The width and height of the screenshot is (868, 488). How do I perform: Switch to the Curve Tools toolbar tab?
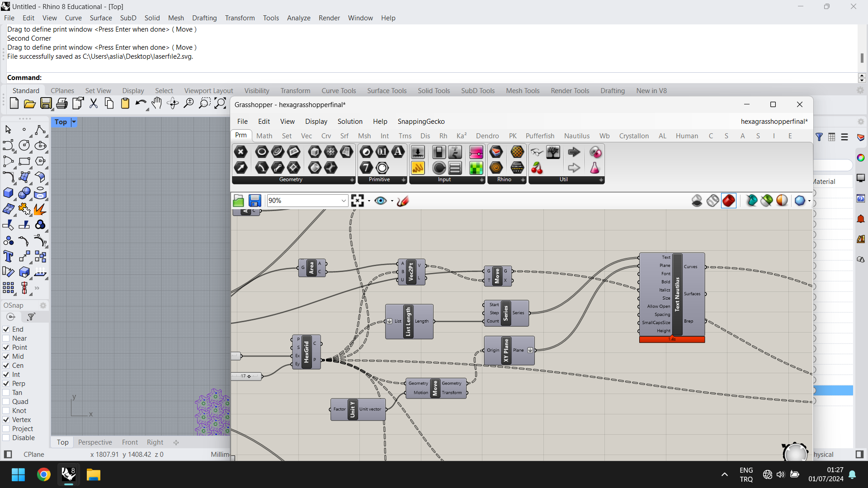tap(339, 91)
